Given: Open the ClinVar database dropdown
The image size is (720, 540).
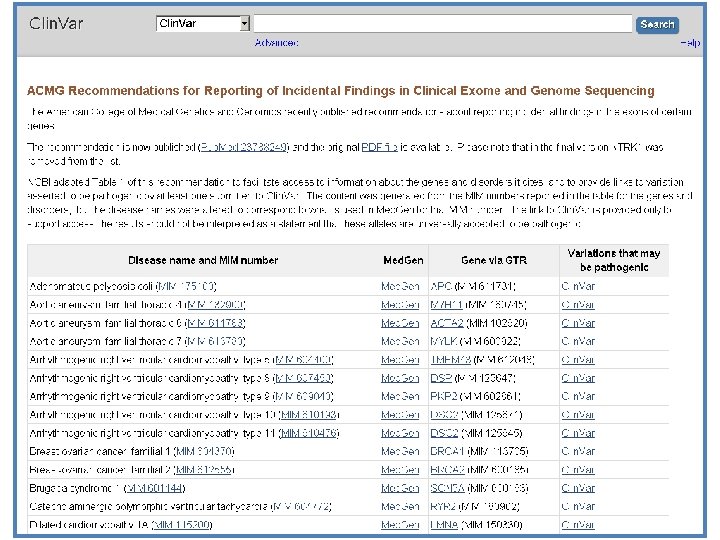Looking at the screenshot, I should point(203,23).
